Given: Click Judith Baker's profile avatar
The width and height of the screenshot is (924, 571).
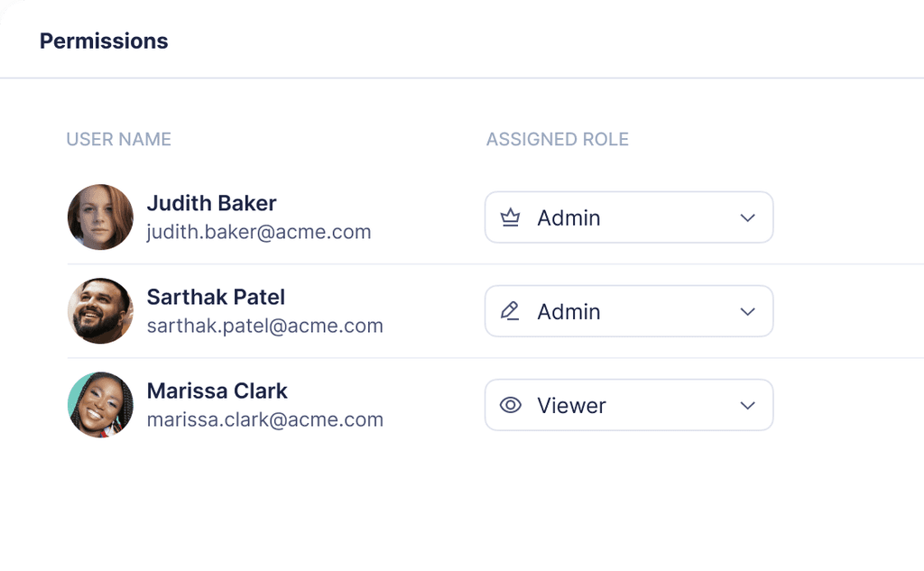Looking at the screenshot, I should pyautogui.click(x=100, y=217).
